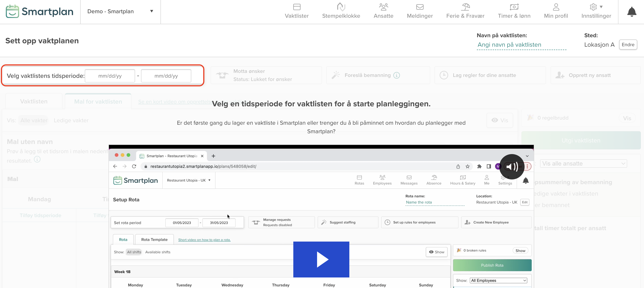Click the bell icon inside the video
The width and height of the screenshot is (644, 288).
pos(525,180)
